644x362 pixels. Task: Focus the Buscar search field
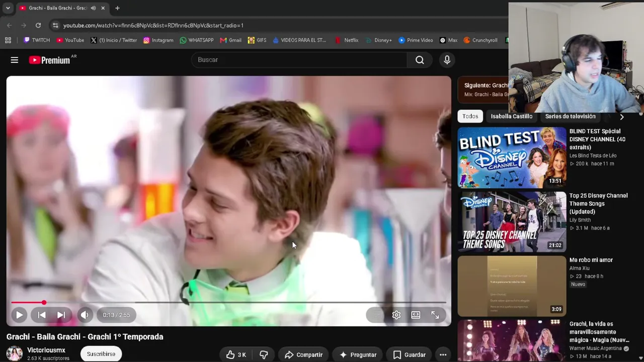pos(299,60)
